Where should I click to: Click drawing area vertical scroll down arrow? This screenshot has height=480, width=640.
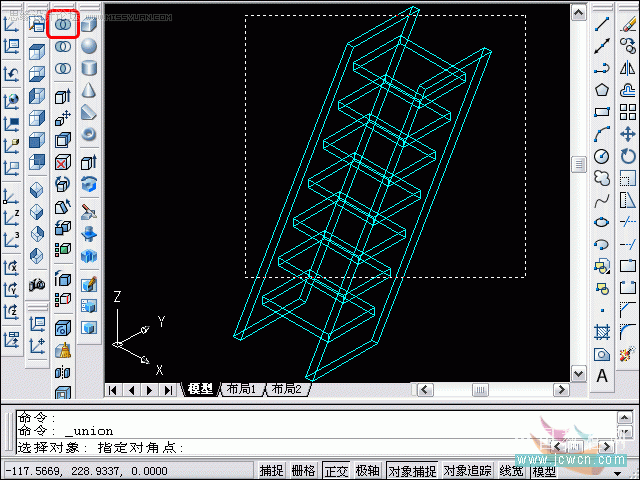coord(578,373)
